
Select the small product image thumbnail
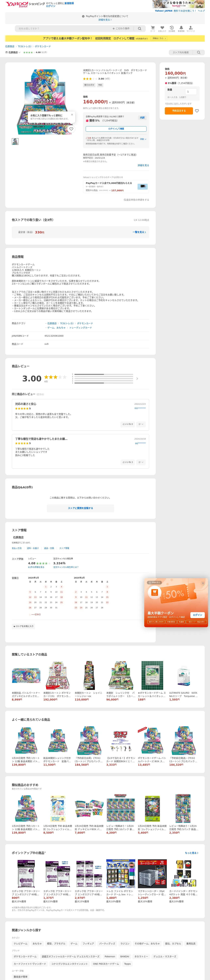(x=15, y=141)
